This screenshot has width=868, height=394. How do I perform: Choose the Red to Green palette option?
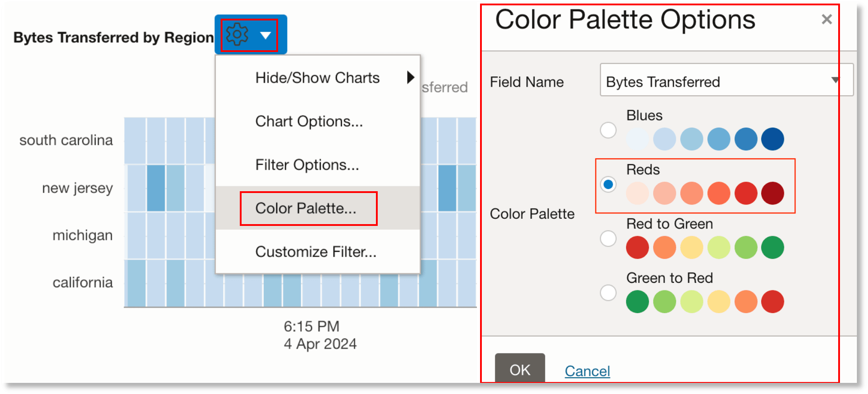tap(608, 238)
